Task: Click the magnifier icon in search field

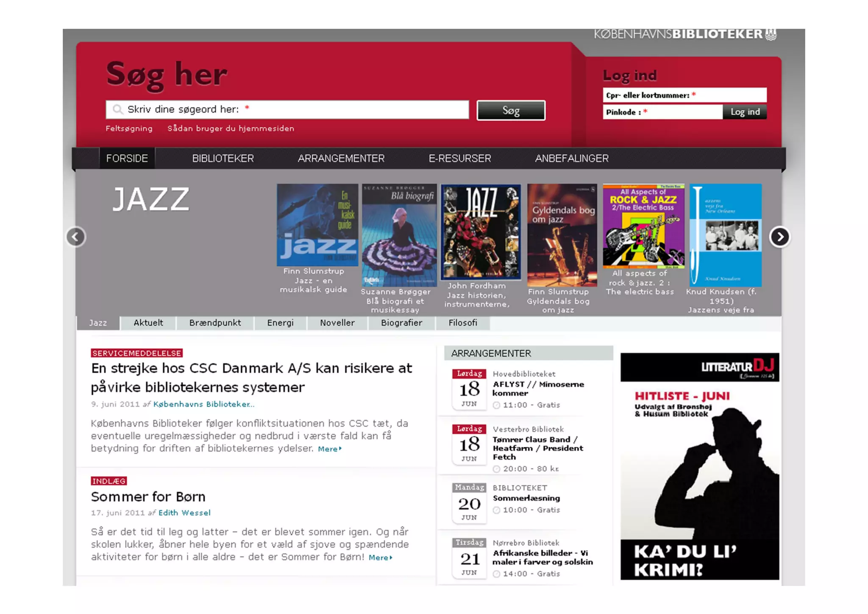Action: coord(117,110)
